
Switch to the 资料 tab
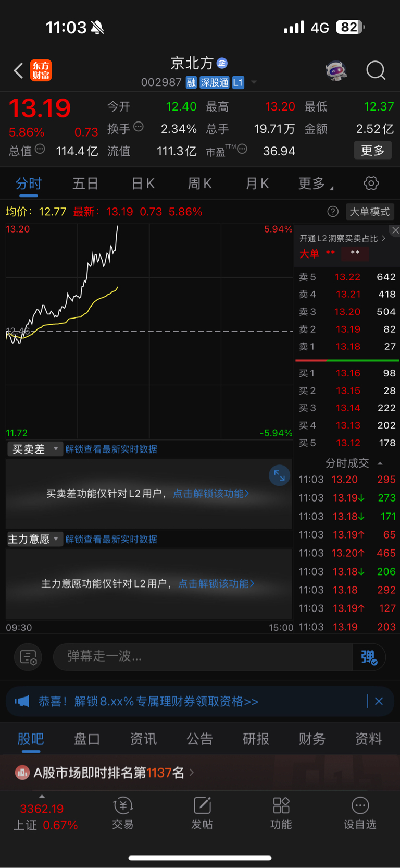click(368, 739)
